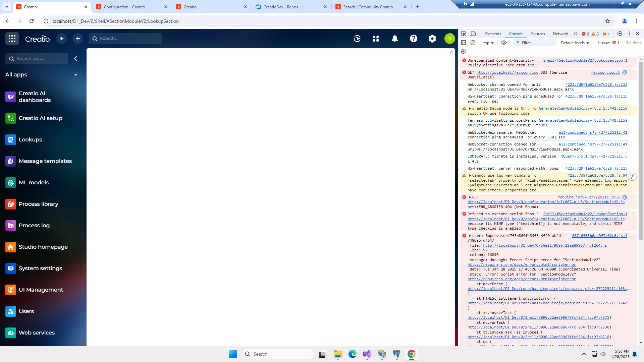Viewport: 644px width, 362px height.
Task: Click the run process play button
Action: click(x=62, y=39)
